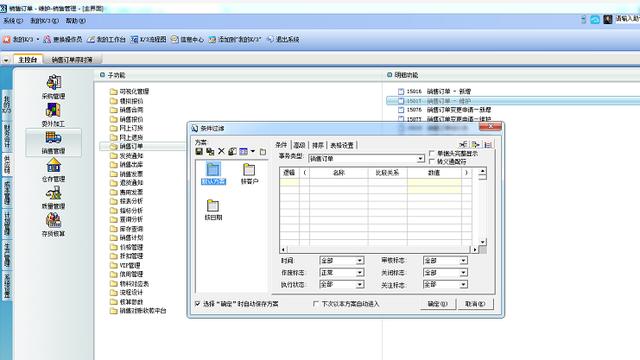Select the 默认方案 scheme folder
This screenshot has height=360, width=640.
pyautogui.click(x=213, y=173)
